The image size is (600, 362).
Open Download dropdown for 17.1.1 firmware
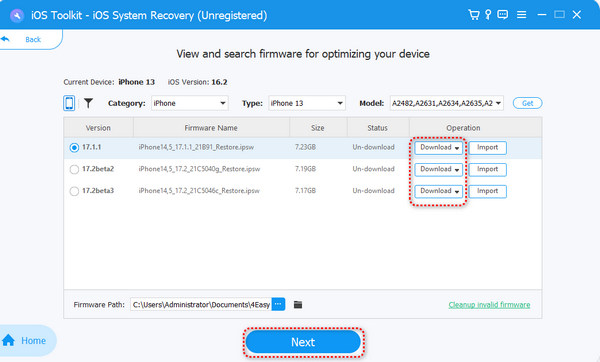click(x=439, y=148)
